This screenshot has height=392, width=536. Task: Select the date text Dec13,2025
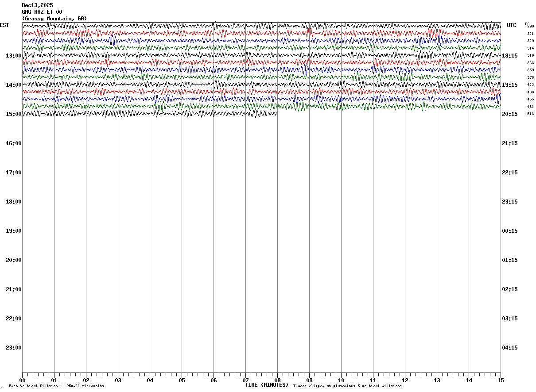coord(37,5)
